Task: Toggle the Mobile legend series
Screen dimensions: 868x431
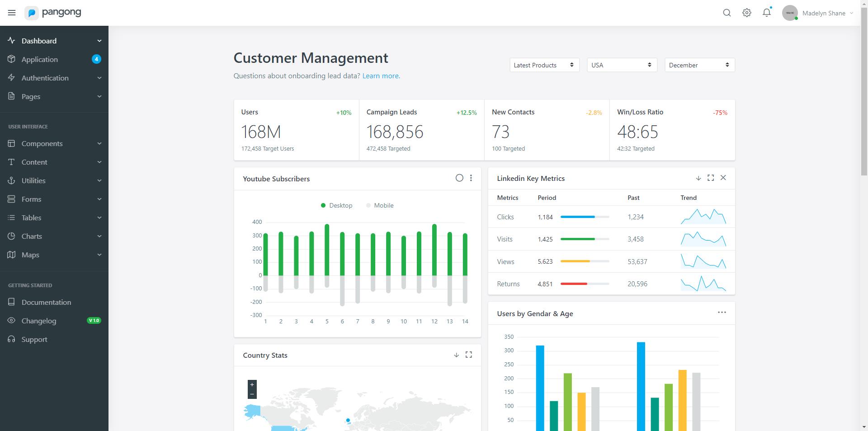Action: tap(380, 205)
